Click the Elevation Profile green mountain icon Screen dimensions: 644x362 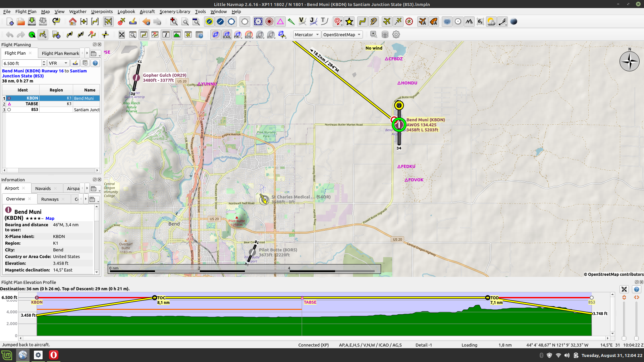(177, 35)
